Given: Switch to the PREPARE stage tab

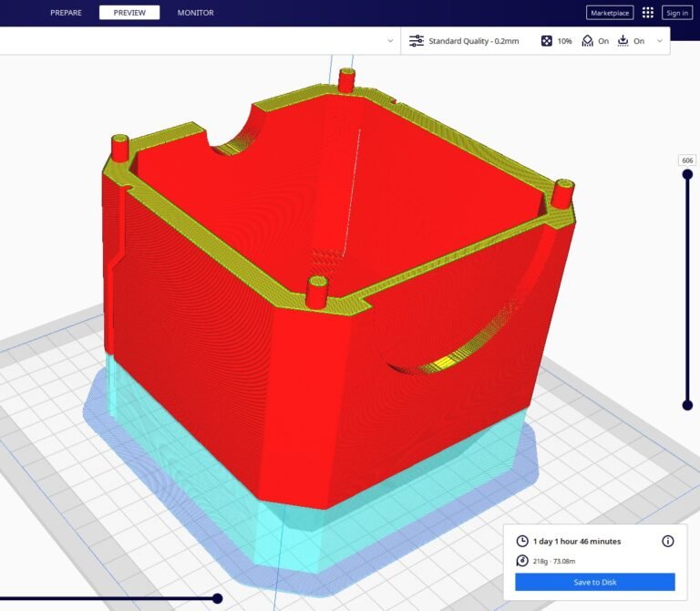Looking at the screenshot, I should point(66,13).
